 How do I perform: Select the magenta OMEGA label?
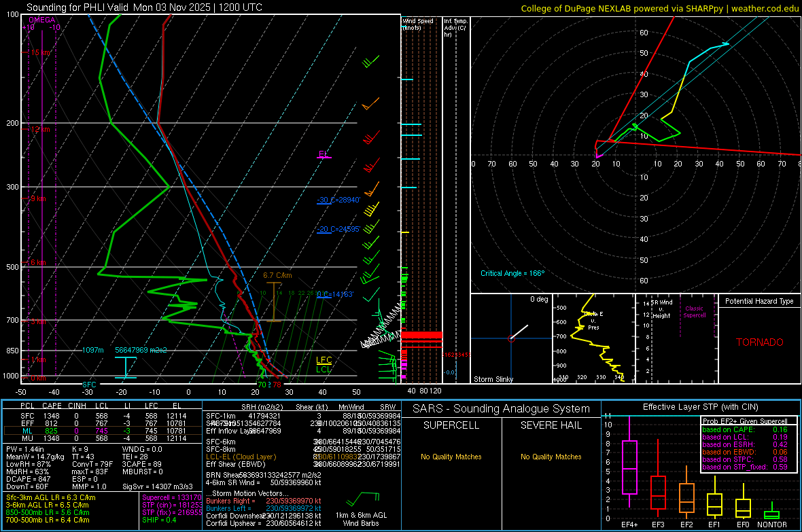coord(42,20)
